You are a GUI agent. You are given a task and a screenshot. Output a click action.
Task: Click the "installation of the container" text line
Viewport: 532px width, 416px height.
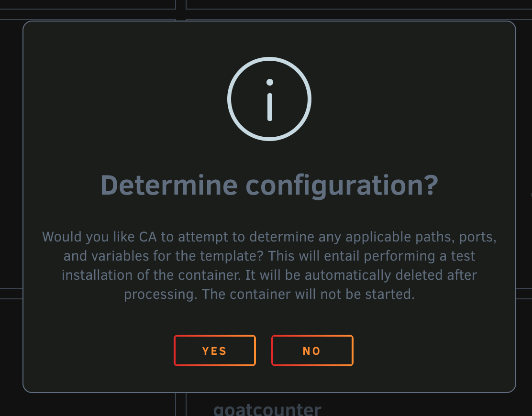(x=269, y=275)
